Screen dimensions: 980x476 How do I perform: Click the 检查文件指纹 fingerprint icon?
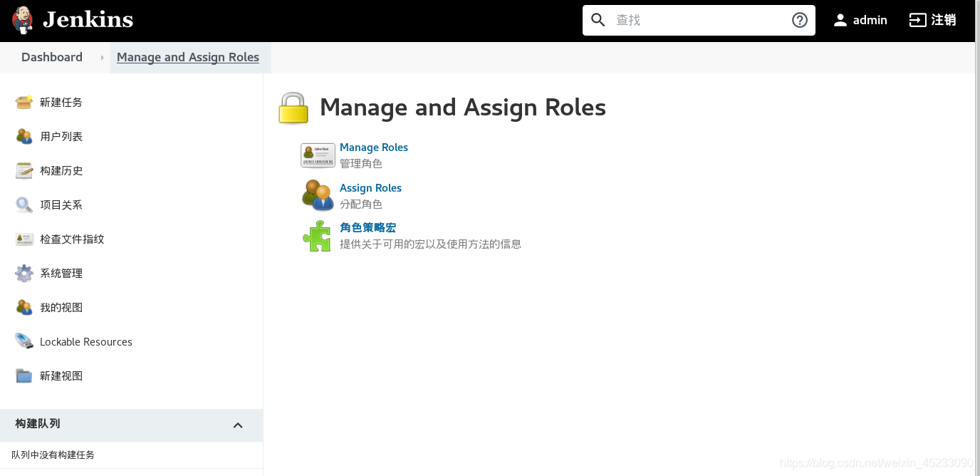[24, 239]
